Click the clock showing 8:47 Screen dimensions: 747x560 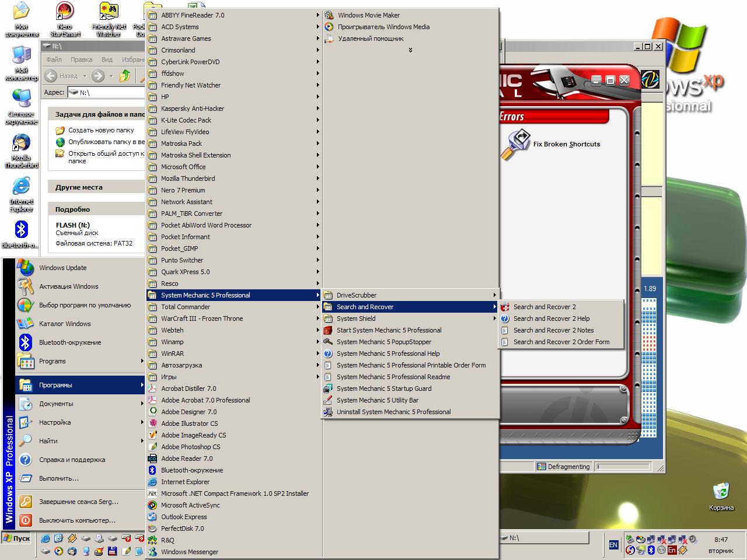pyautogui.click(x=721, y=540)
